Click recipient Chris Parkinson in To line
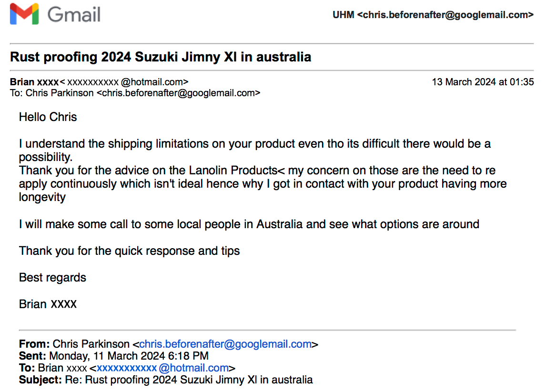Viewport: 546px width, 392px height. point(60,93)
